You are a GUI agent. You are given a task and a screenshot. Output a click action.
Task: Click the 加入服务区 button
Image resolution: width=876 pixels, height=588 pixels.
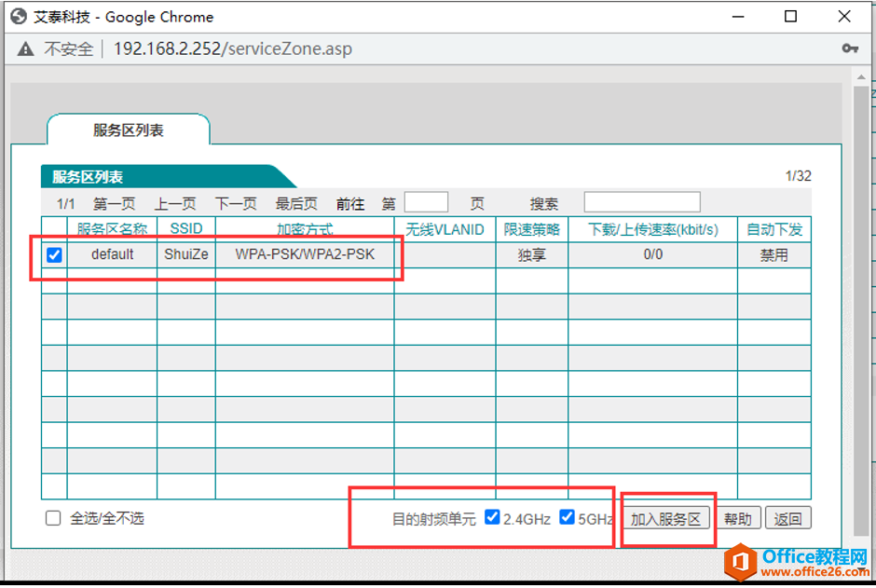point(665,519)
